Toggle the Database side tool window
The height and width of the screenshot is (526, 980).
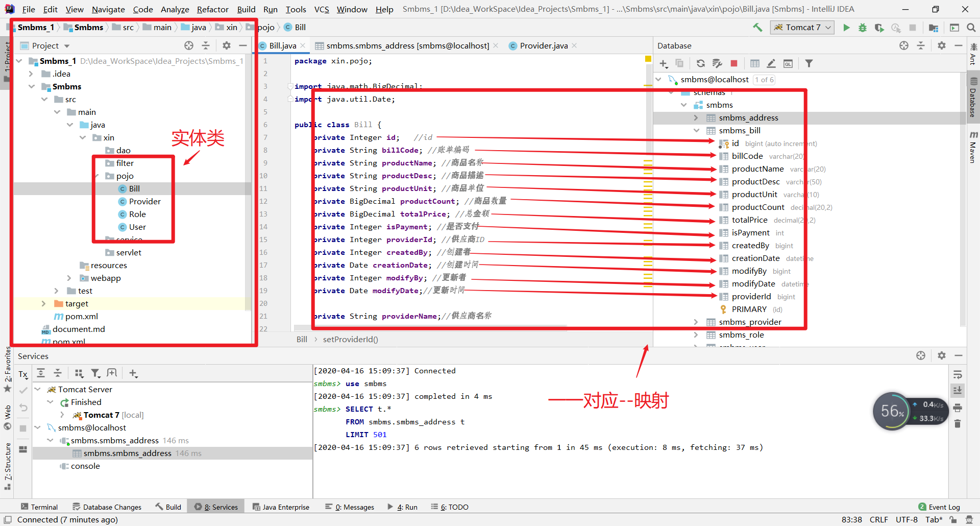(x=973, y=97)
